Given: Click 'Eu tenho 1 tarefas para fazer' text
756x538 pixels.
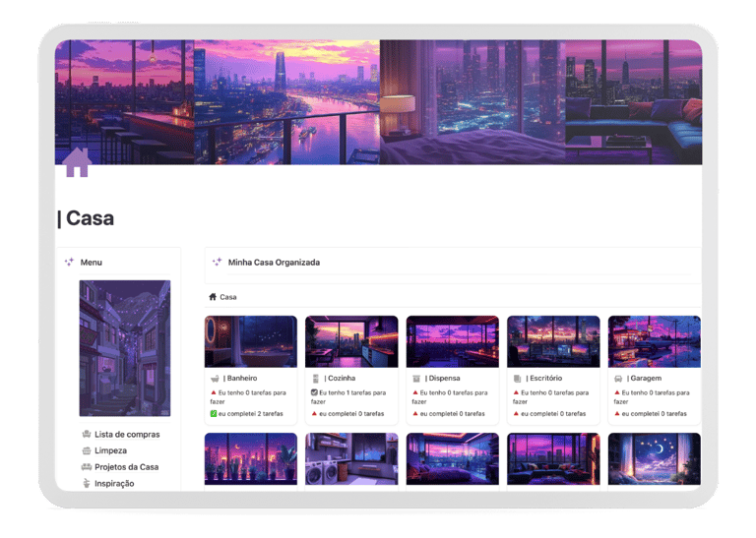Looking at the screenshot, I should coord(348,397).
